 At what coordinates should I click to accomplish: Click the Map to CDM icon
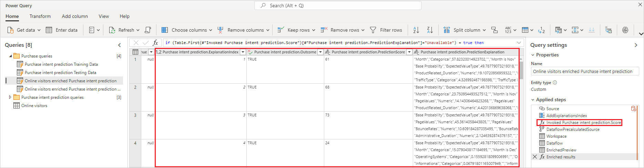pos(609,30)
